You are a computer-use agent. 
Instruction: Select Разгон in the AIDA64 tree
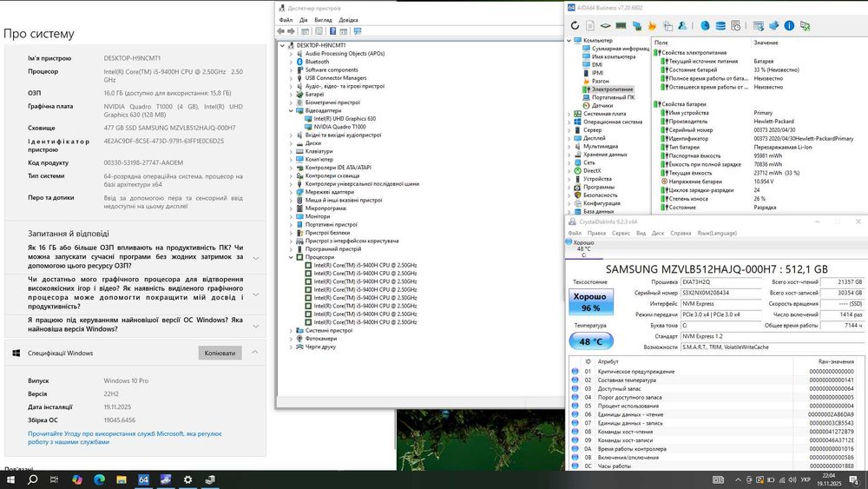[x=600, y=81]
